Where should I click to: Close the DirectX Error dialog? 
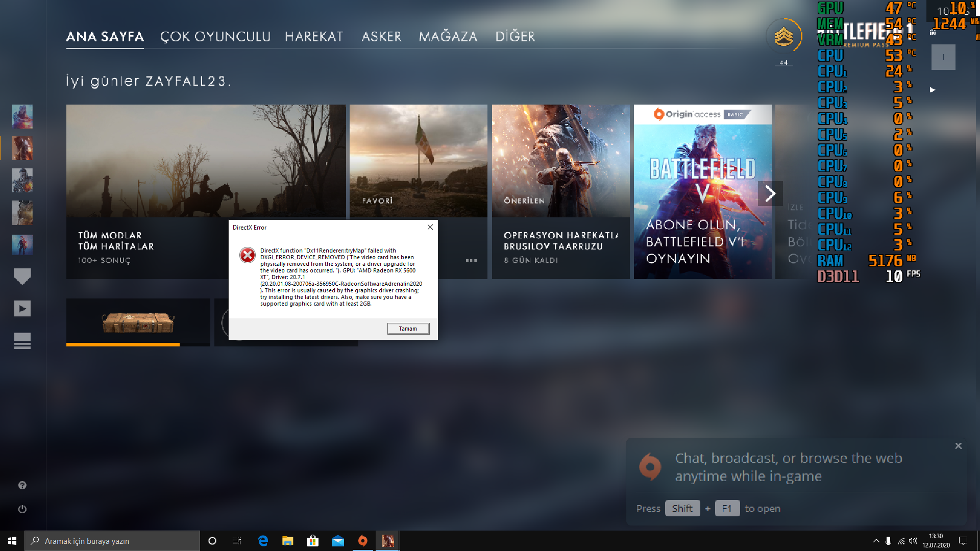click(x=430, y=227)
